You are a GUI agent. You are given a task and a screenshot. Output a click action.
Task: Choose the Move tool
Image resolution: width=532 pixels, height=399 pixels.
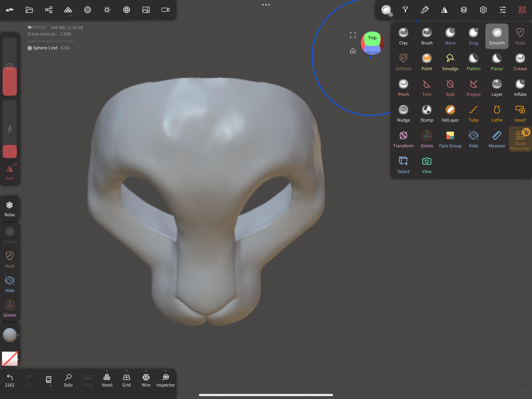click(450, 36)
